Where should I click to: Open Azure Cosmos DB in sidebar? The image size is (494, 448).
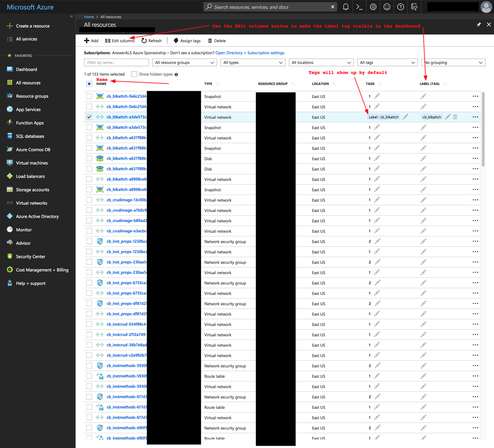coord(33,149)
